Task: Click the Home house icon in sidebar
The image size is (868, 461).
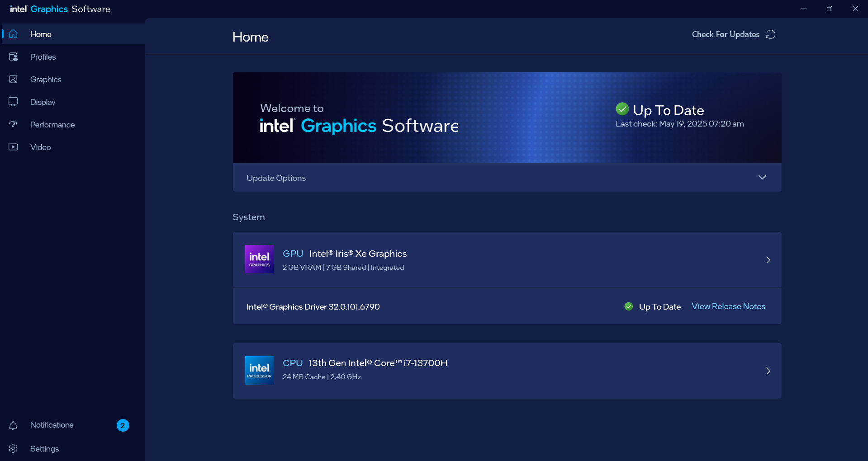Action: click(x=13, y=34)
